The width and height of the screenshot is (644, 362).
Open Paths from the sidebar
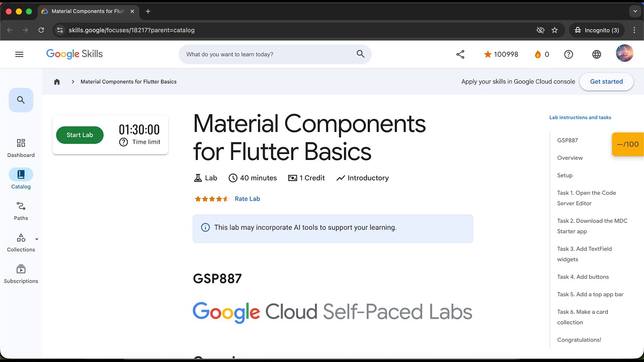click(21, 211)
